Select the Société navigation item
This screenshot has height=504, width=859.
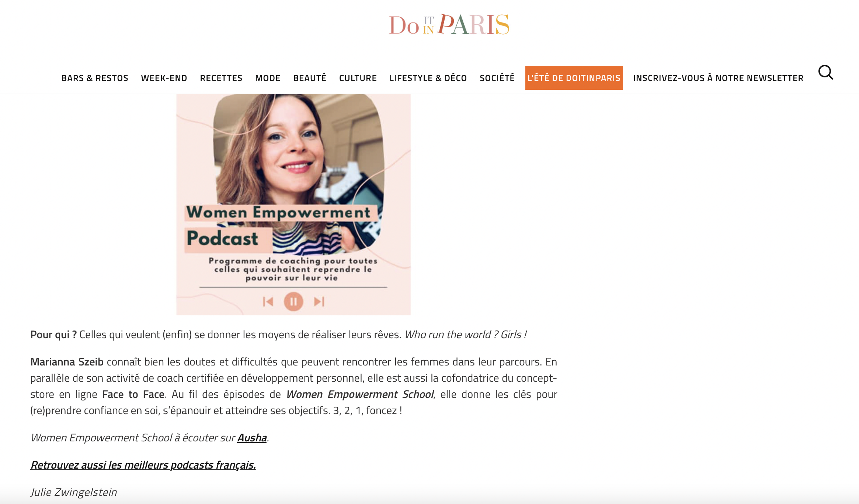[497, 78]
